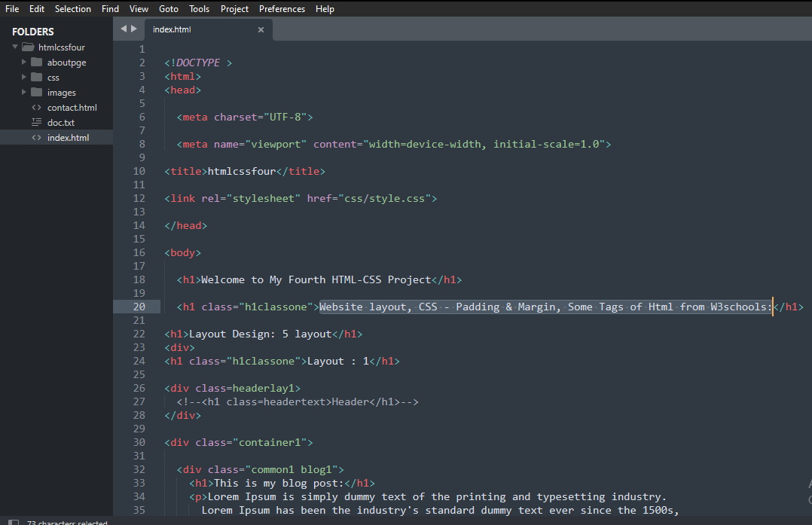Screen dimensions: 812x525
Task: Open the Selection menu
Action: pyautogui.click(x=73, y=9)
